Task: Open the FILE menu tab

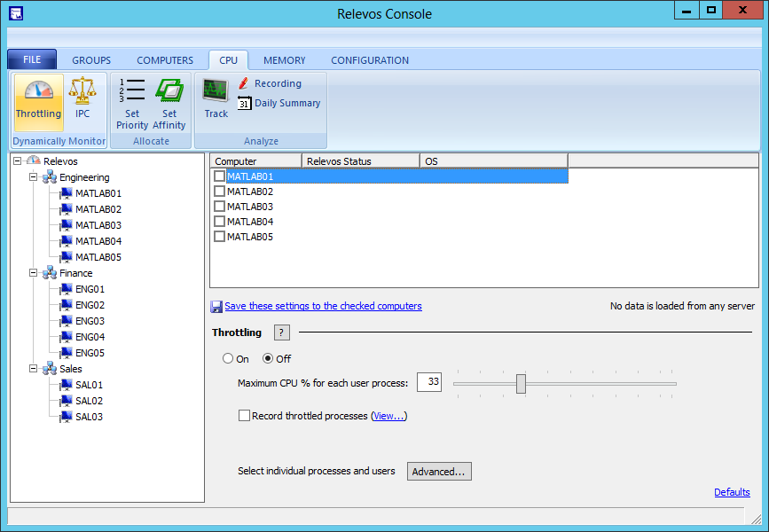Action: coord(32,59)
